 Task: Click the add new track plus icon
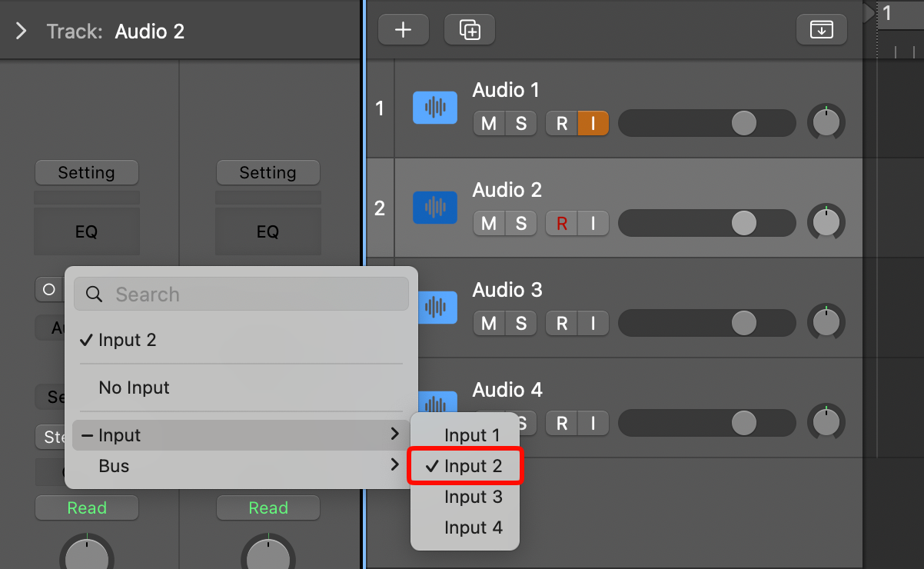coord(403,30)
